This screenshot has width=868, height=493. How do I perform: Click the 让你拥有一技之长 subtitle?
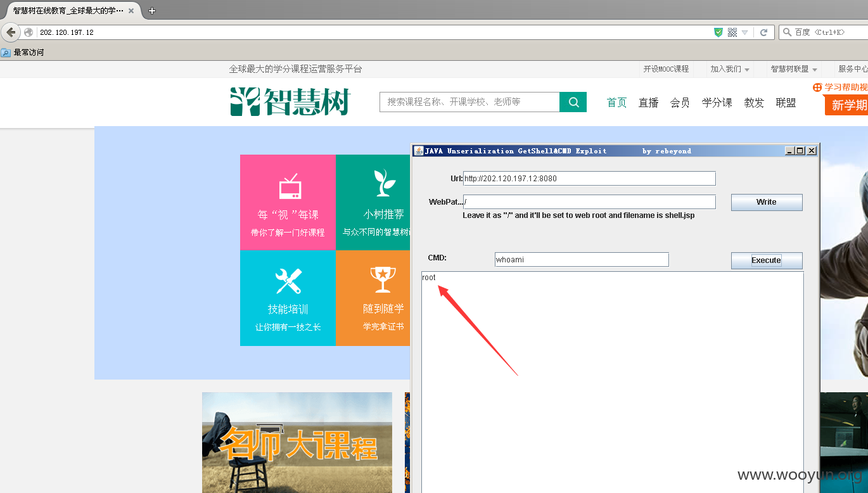point(288,328)
